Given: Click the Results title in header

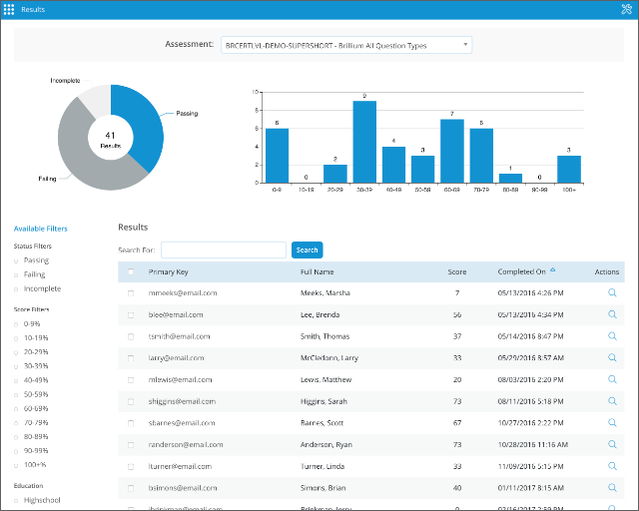Looking at the screenshot, I should coord(33,9).
